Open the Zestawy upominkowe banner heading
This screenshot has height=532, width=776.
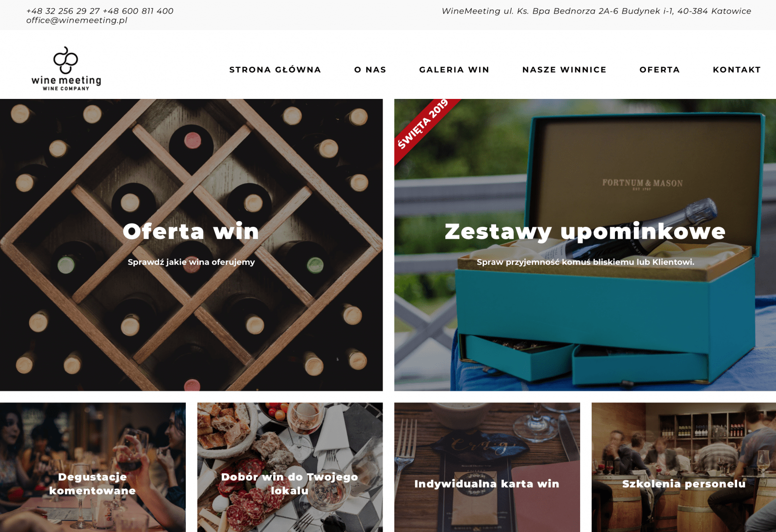point(585,231)
